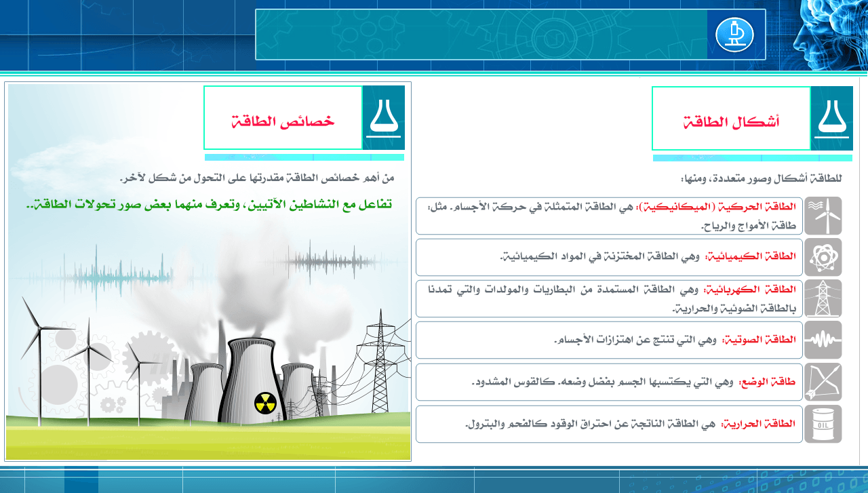This screenshot has height=493, width=868.
Task: Select the oil barrel thermal energy icon
Action: pyautogui.click(x=823, y=424)
